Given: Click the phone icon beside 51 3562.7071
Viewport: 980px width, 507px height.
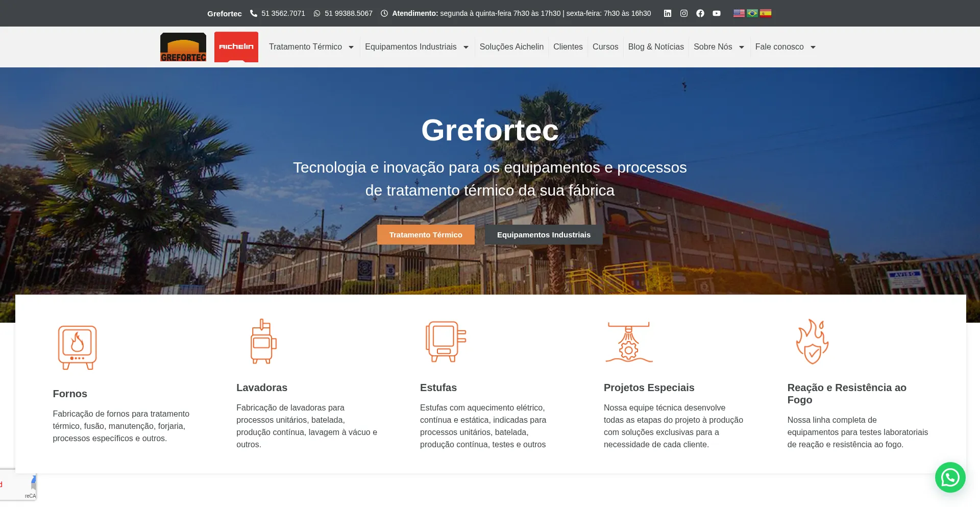Looking at the screenshot, I should (x=254, y=13).
